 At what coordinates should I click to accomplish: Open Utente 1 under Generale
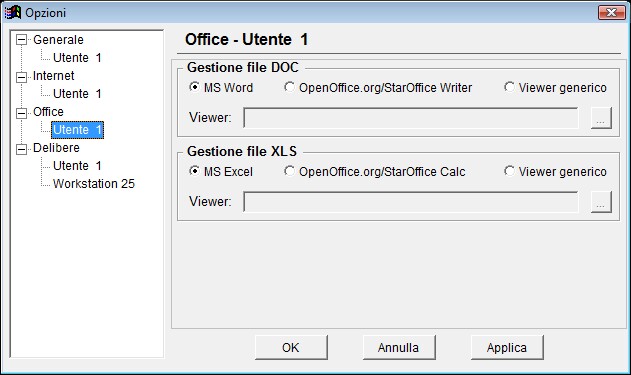[77, 58]
